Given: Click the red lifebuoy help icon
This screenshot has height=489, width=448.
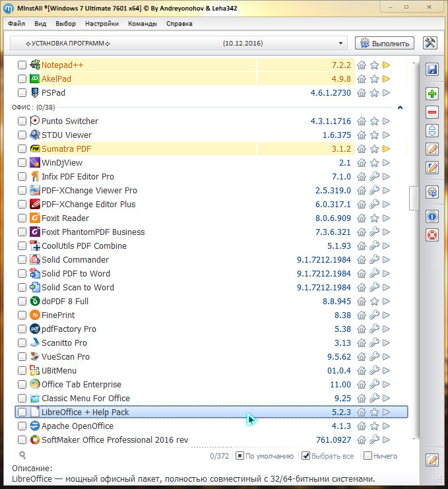Looking at the screenshot, I should point(432,235).
